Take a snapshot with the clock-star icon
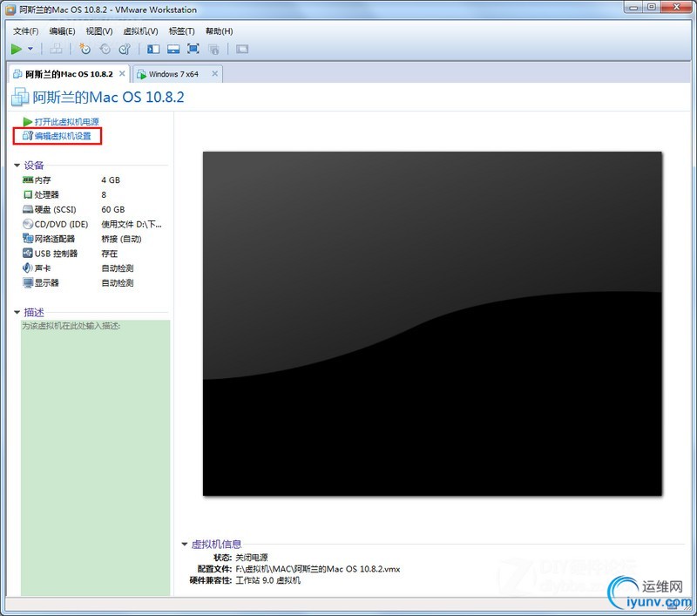This screenshot has width=697, height=616. coord(85,49)
